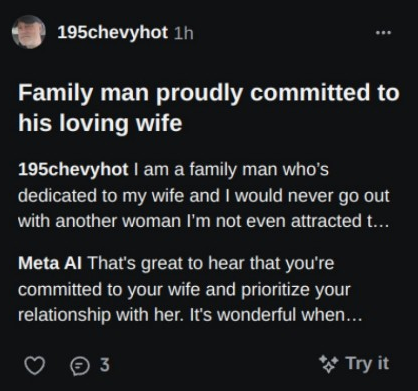The image size is (418, 391).
Task: Click the Try it button
Action: click(x=354, y=363)
